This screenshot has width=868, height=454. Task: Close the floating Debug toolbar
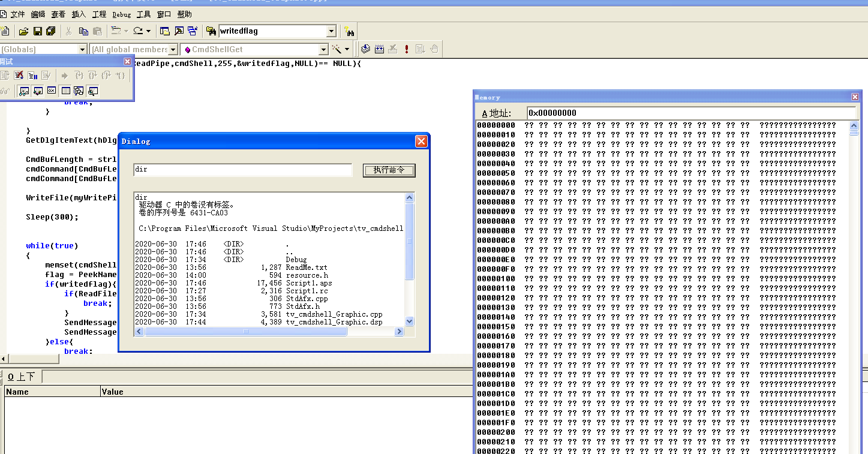pyautogui.click(x=127, y=61)
